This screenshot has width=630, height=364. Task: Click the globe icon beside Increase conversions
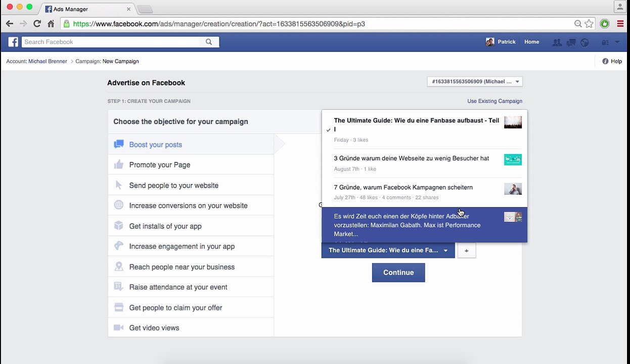click(119, 205)
